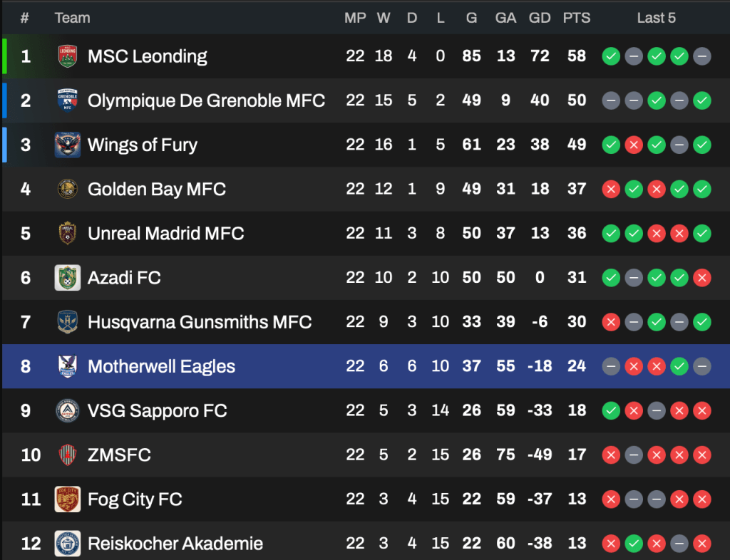Click the Husqvarna Gunsmiths MFC shield icon
Screen dimensions: 730x560
[68, 321]
